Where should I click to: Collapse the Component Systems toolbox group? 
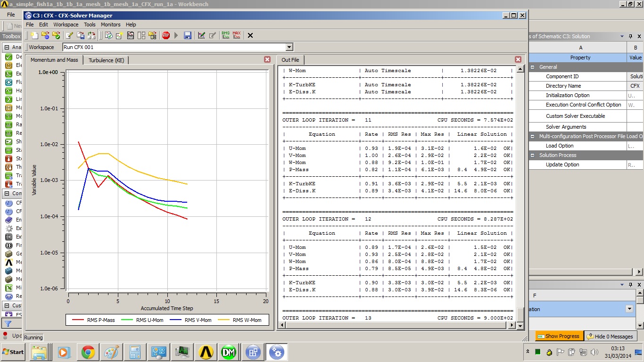pyautogui.click(x=7, y=193)
